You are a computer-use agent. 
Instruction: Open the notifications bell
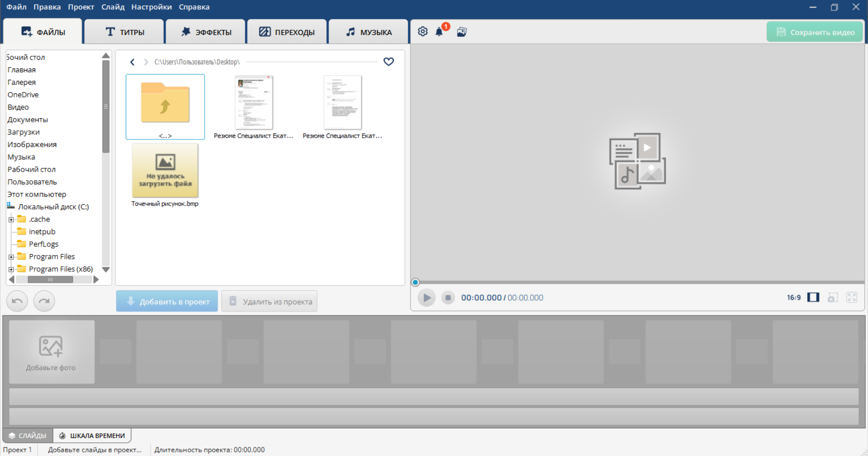[x=439, y=32]
